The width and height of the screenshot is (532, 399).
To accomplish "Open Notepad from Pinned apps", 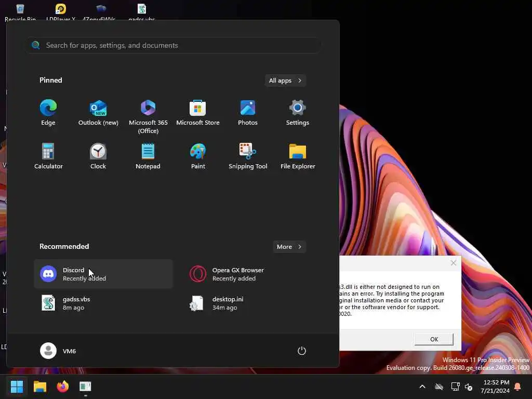I will (x=148, y=156).
